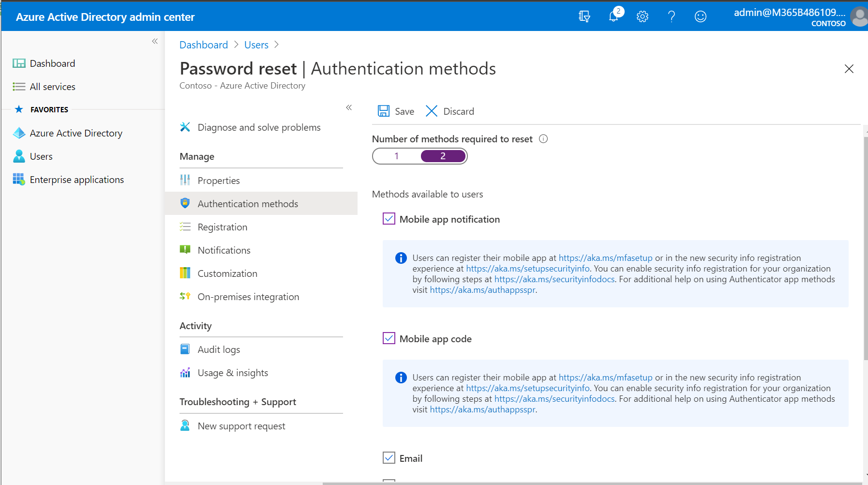Click Azure Active Directory admin center title
Screen dimensions: 868x485
(105, 17)
